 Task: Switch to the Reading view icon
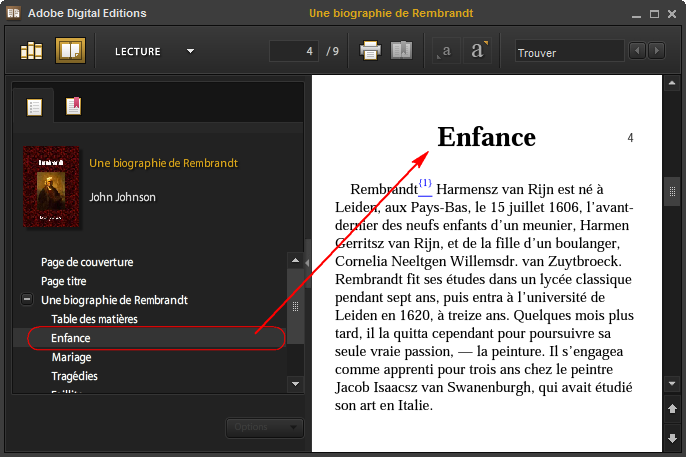click(70, 51)
